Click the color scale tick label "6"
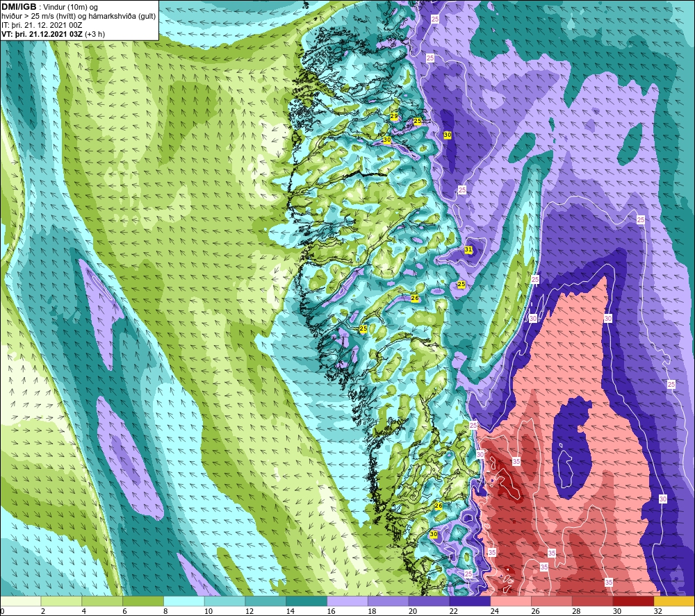Viewport: 695px width, 616px height. (x=124, y=611)
